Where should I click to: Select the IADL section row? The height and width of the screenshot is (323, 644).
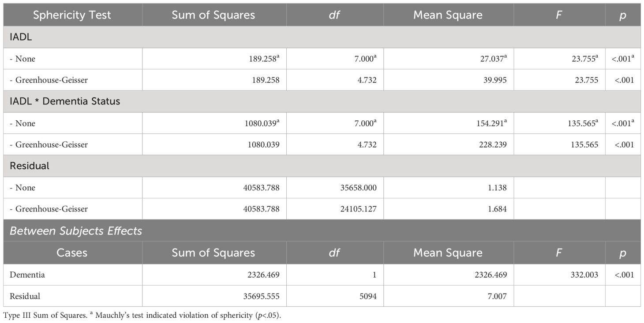322,37
